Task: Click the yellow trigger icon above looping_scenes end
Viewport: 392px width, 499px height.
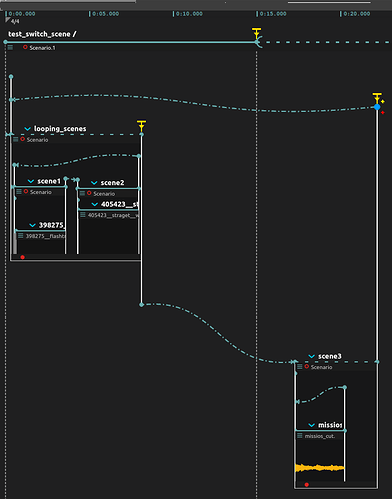Action: coord(141,126)
